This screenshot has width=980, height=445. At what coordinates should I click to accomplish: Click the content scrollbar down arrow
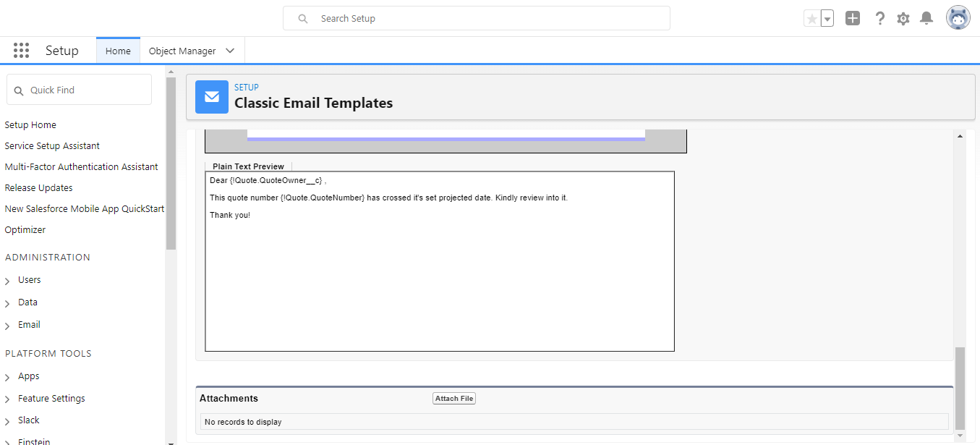(x=960, y=436)
